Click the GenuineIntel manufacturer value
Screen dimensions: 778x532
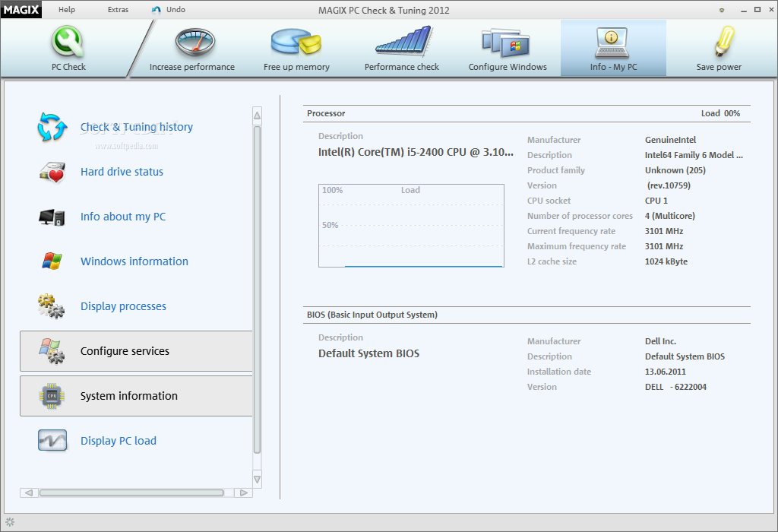pyautogui.click(x=670, y=140)
